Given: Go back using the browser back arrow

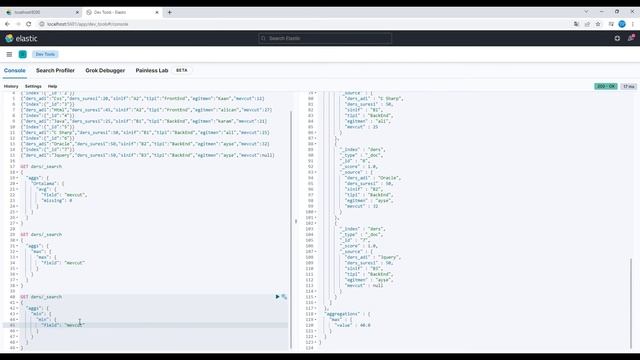Looking at the screenshot, I should (x=7, y=24).
